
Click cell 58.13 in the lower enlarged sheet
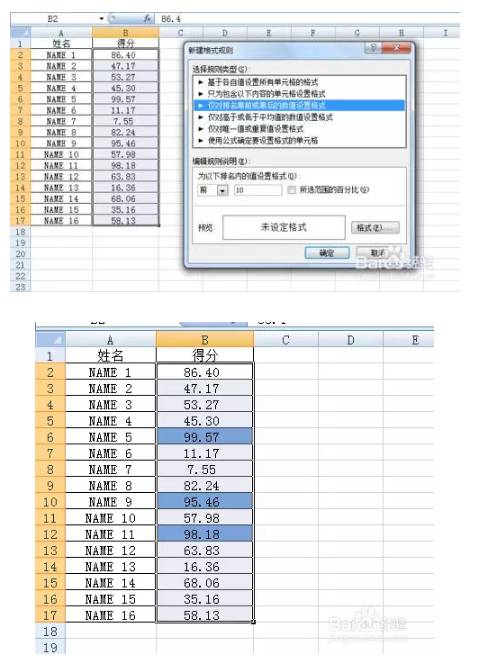pos(205,615)
